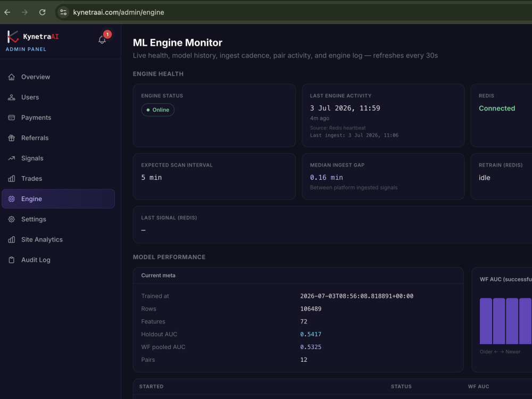Click the Trained at timestamp value
Viewport: 532px width, 399px height.
(356, 296)
